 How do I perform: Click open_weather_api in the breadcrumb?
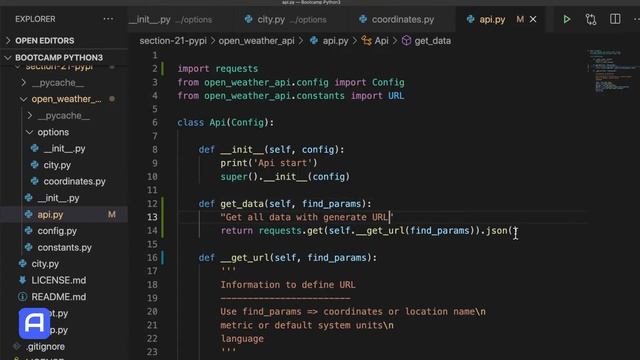(256, 41)
